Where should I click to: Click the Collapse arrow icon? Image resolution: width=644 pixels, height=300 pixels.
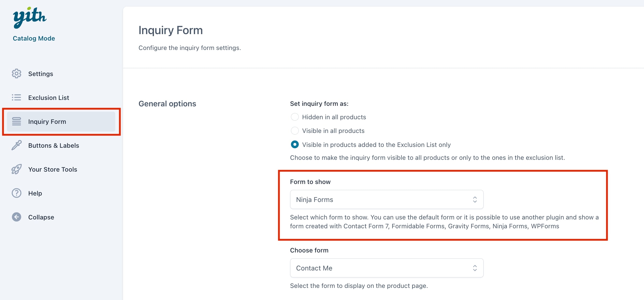[x=16, y=217]
